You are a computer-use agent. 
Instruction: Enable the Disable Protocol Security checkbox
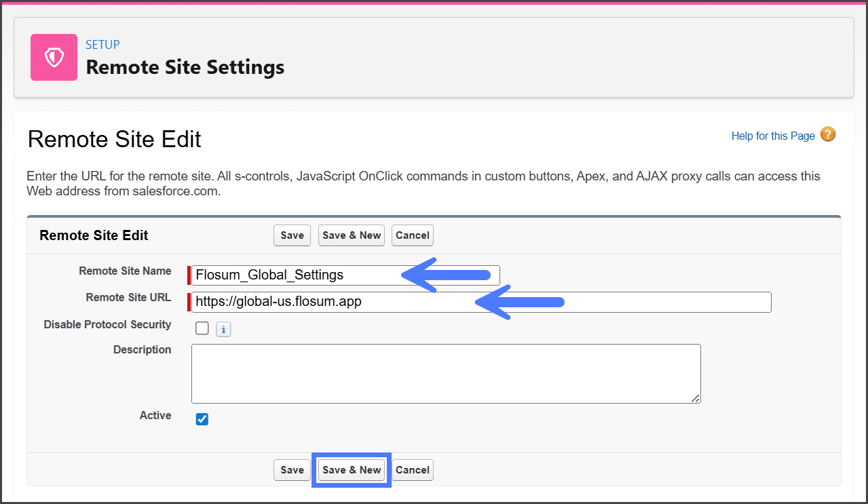pyautogui.click(x=202, y=328)
